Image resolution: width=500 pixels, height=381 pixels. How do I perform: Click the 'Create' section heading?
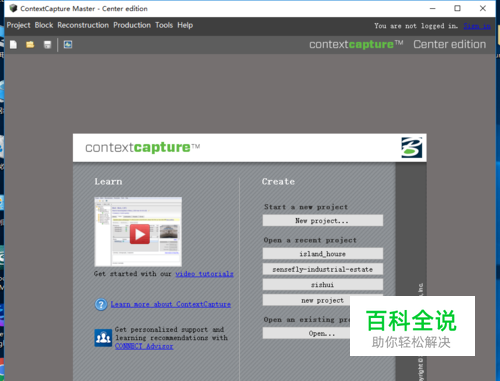coord(278,182)
